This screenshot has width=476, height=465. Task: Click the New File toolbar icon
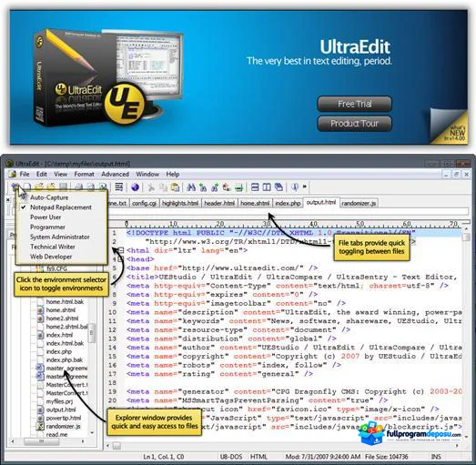[x=27, y=187]
